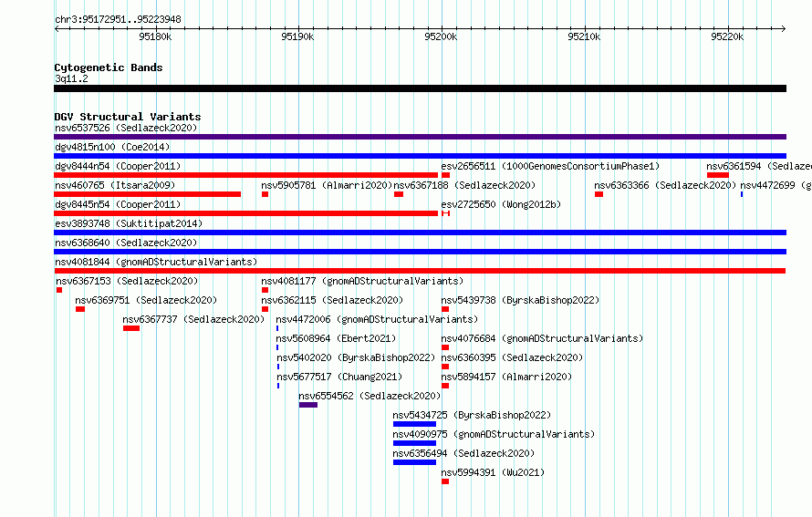This screenshot has height=517, width=812.
Task: Open nsv5608964 (Ebert2021) variant label
Action: coord(336,338)
